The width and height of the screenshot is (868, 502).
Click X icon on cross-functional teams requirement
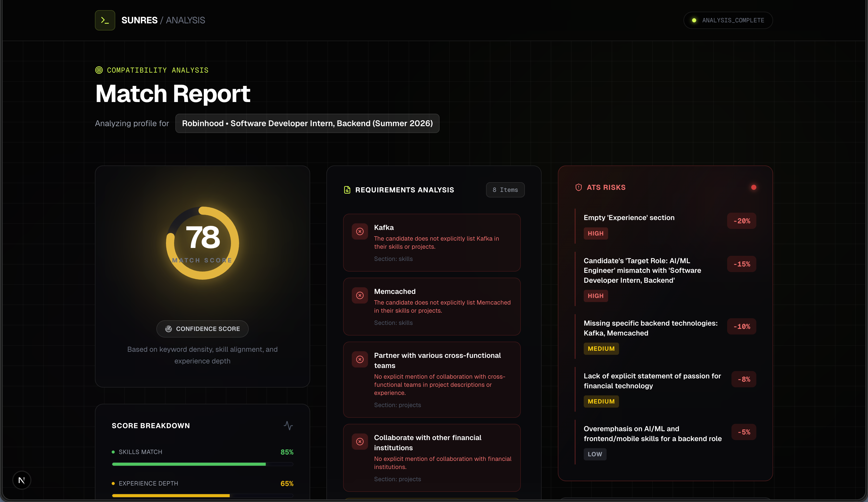tap(360, 359)
